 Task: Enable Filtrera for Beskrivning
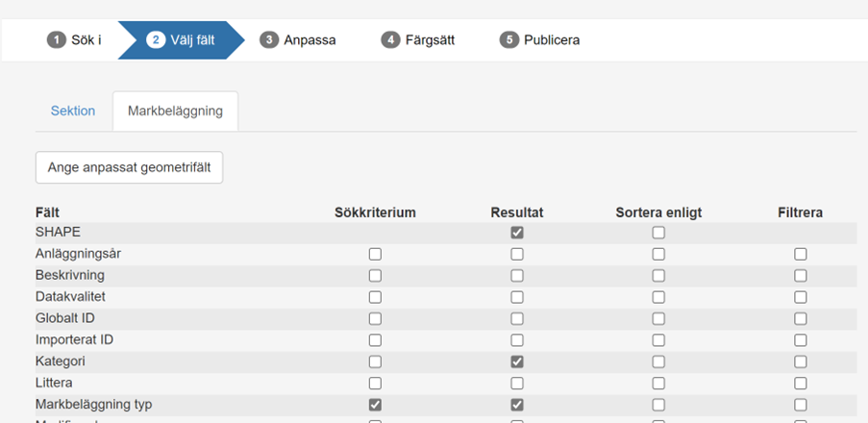801,276
